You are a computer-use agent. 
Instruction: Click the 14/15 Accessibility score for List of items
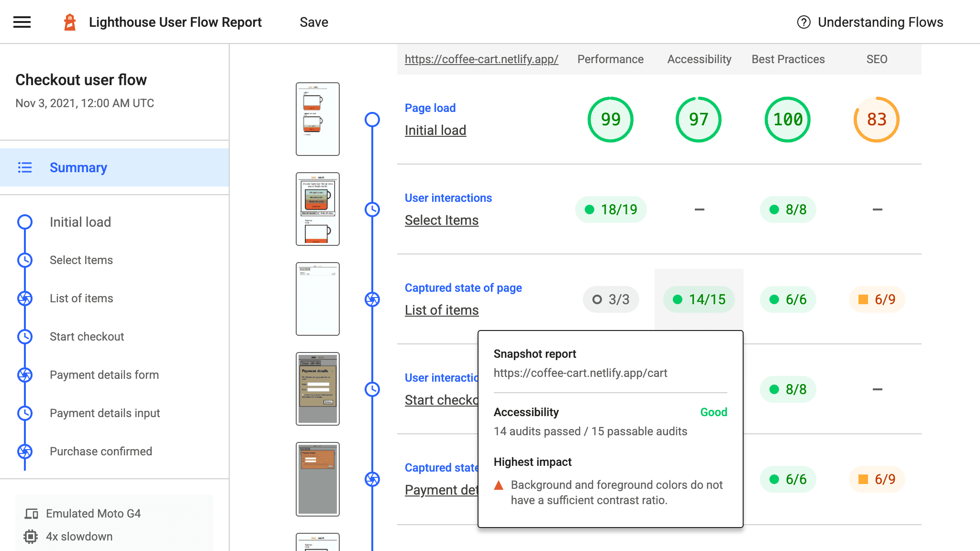[x=698, y=299]
